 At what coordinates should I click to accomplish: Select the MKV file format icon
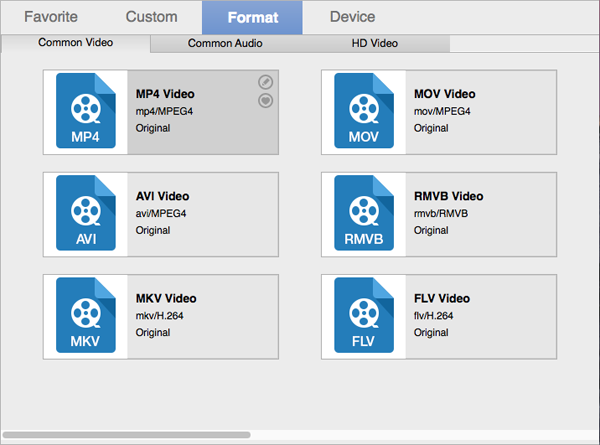[x=85, y=316]
